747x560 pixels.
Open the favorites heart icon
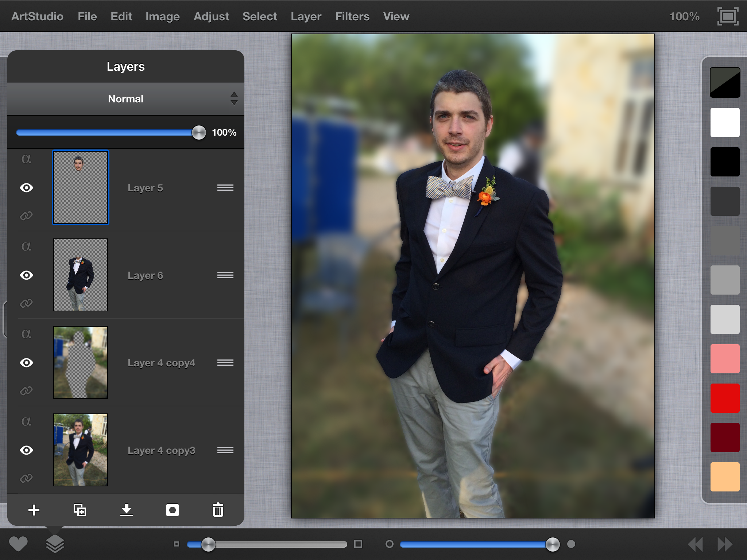[x=18, y=544]
